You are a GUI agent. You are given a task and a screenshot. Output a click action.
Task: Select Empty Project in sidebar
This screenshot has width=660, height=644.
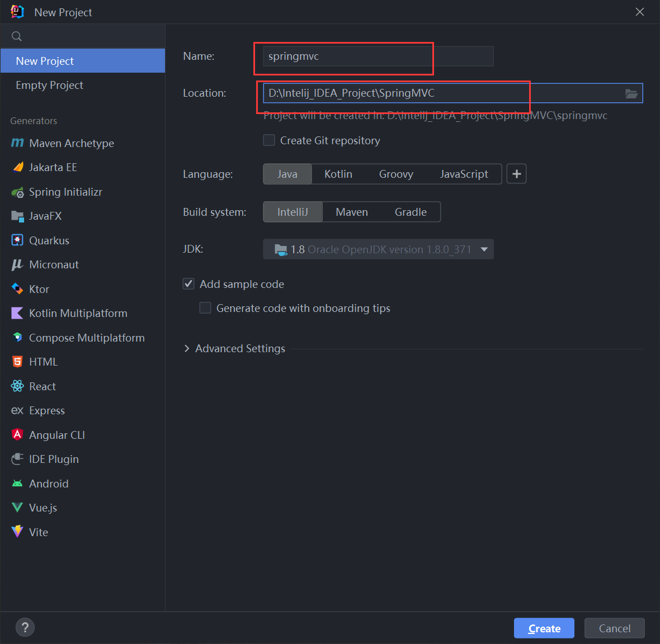click(x=83, y=85)
